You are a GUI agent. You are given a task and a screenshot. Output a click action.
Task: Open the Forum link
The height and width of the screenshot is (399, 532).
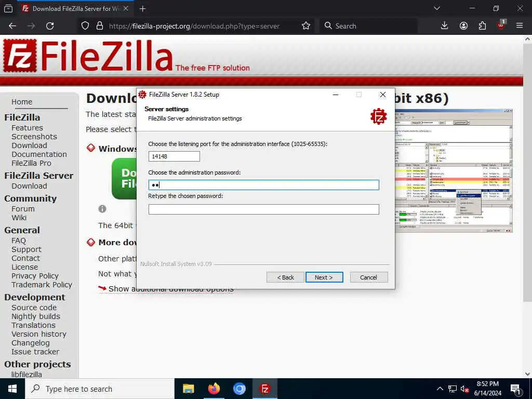(x=23, y=209)
